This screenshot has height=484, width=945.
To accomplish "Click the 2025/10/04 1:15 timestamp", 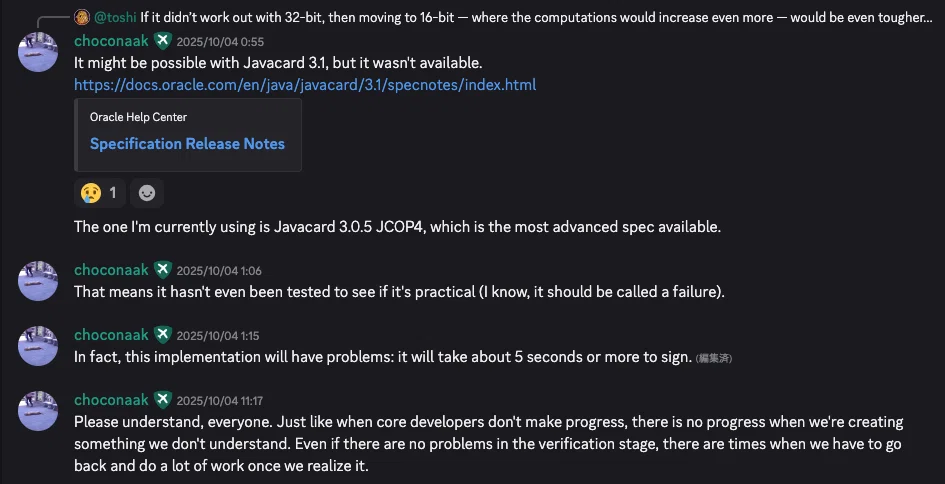I will pyautogui.click(x=218, y=336).
